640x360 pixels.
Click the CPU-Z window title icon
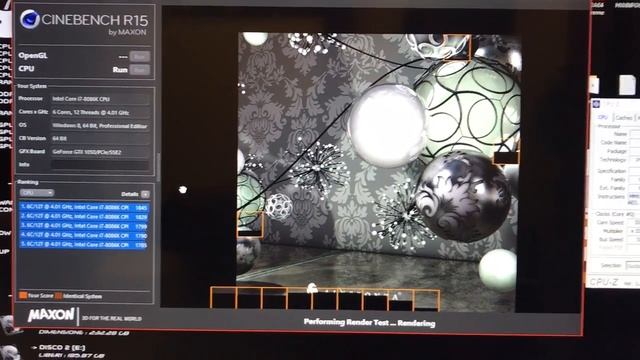[x=597, y=104]
